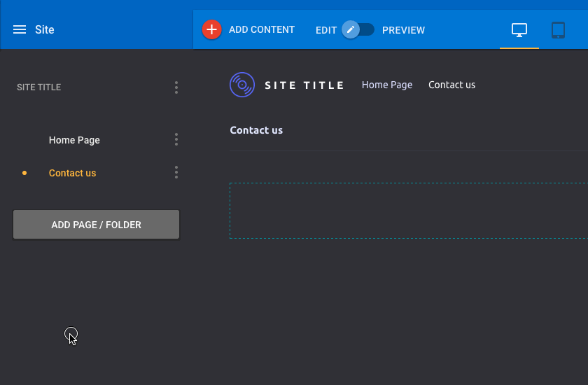Switch to tablet view icon
This screenshot has width=588, height=385.
click(558, 30)
